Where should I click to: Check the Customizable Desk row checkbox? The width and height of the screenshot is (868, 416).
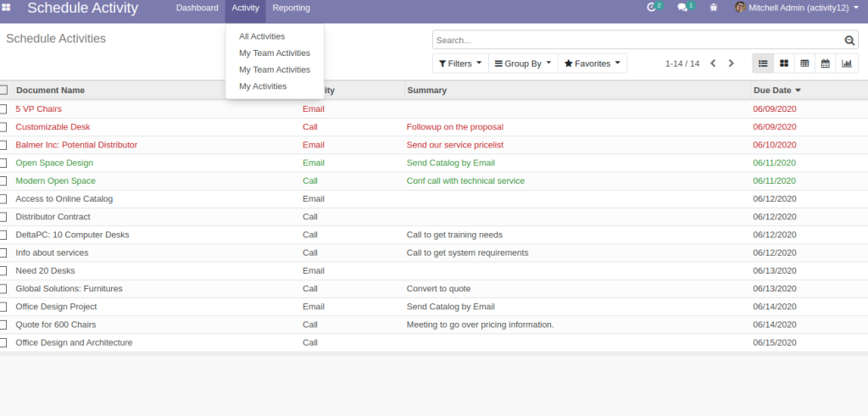3,127
